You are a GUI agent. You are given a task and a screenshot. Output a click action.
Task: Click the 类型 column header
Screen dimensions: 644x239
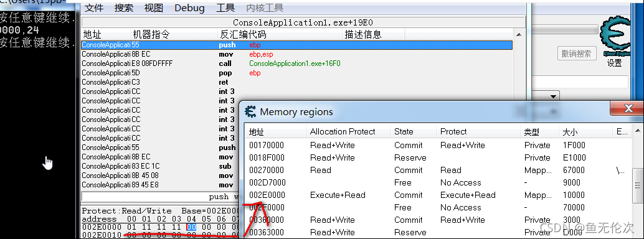pos(540,132)
